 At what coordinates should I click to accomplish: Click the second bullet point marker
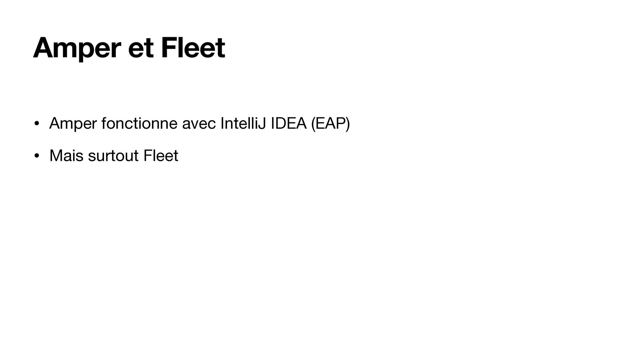[x=37, y=156]
